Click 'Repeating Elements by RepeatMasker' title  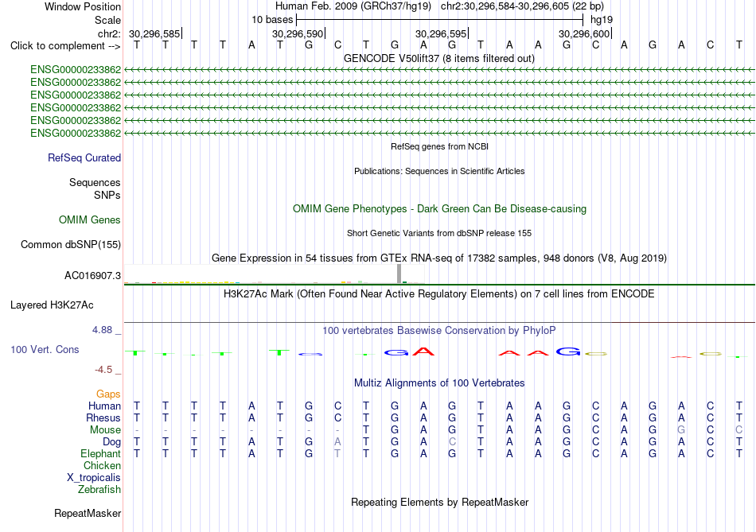440,502
